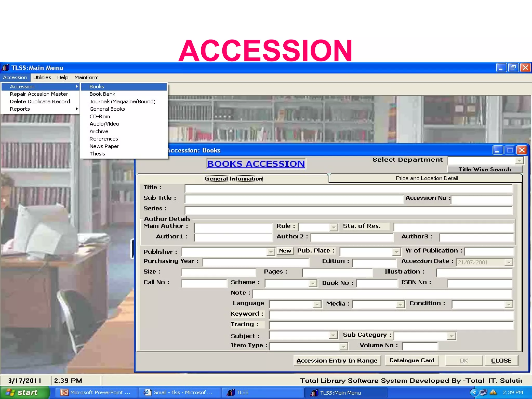
Task: Open the MainForm menu
Action: (86, 77)
